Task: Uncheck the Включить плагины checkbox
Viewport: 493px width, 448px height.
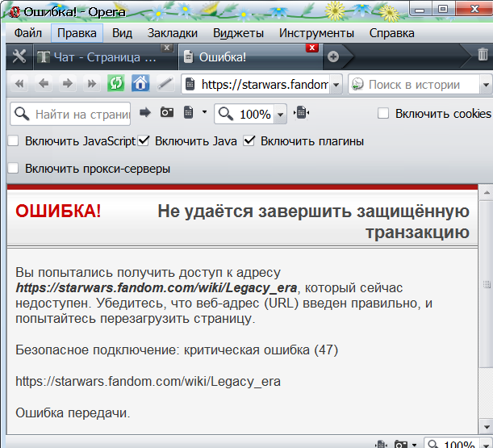Action: (249, 141)
